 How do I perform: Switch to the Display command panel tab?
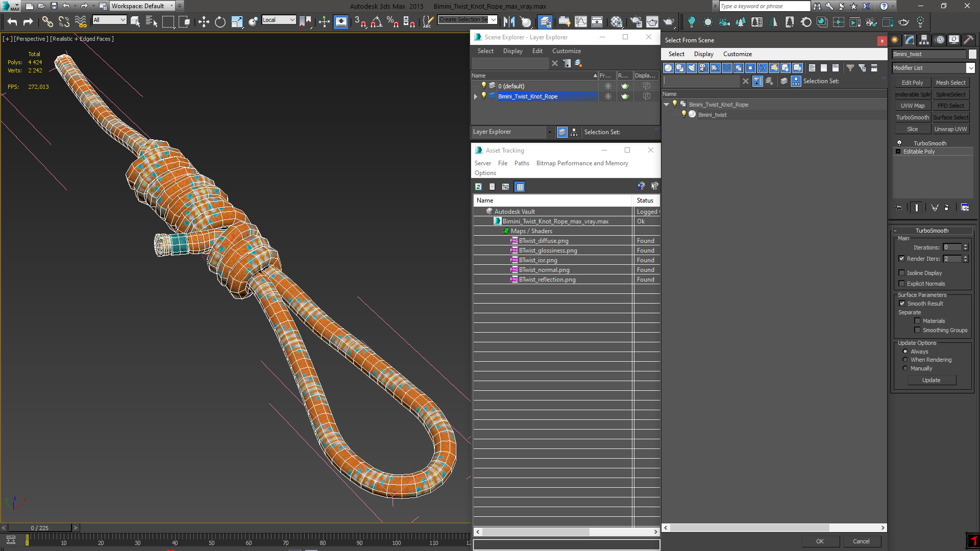coord(954,40)
